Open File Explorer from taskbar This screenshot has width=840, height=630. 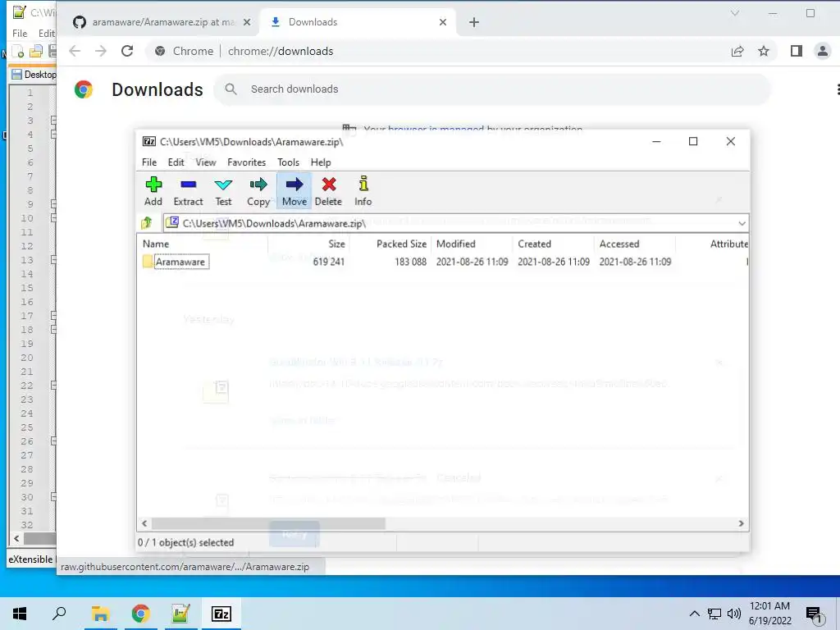pos(100,614)
